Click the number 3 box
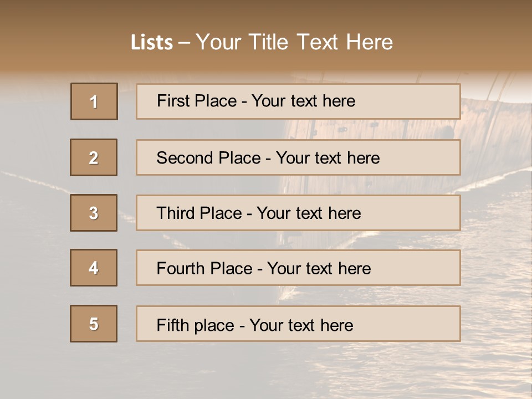 [x=94, y=213]
